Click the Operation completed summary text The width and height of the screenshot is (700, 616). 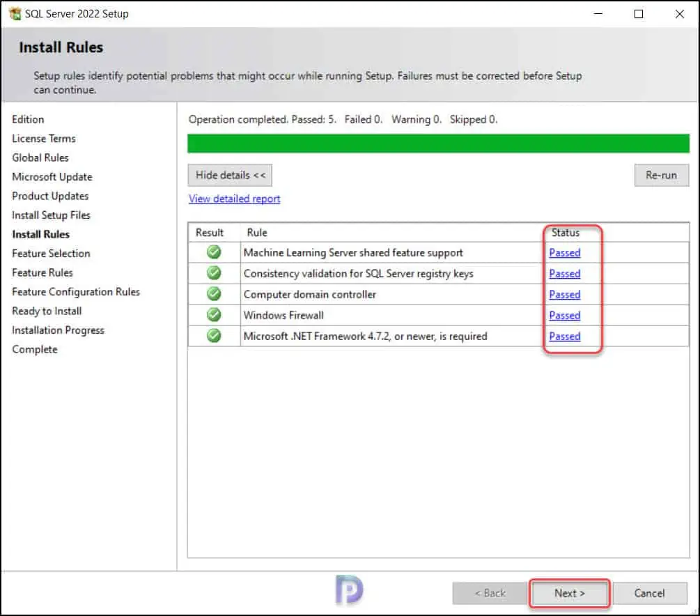point(343,119)
